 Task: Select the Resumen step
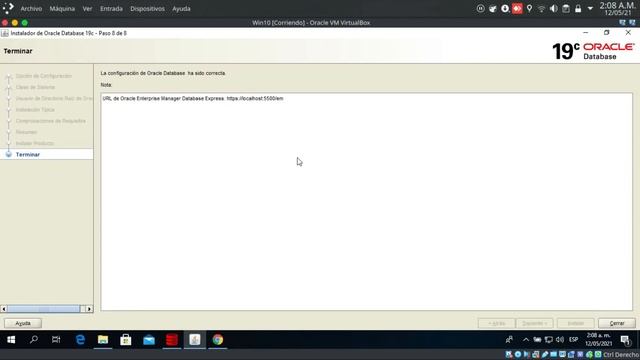(x=26, y=132)
